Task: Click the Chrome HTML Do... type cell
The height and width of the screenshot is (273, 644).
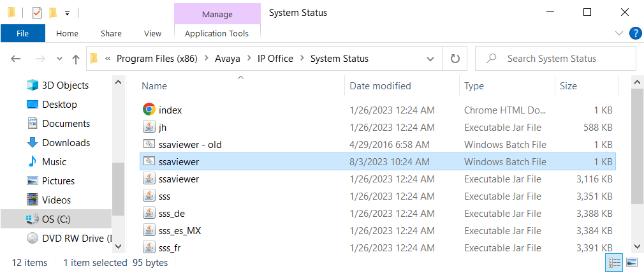Action: [x=505, y=110]
